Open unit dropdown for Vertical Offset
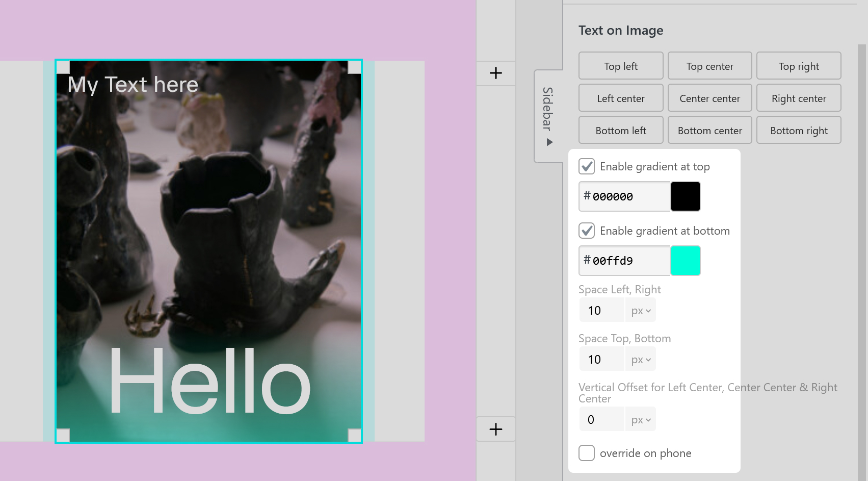The width and height of the screenshot is (868, 481). click(641, 420)
